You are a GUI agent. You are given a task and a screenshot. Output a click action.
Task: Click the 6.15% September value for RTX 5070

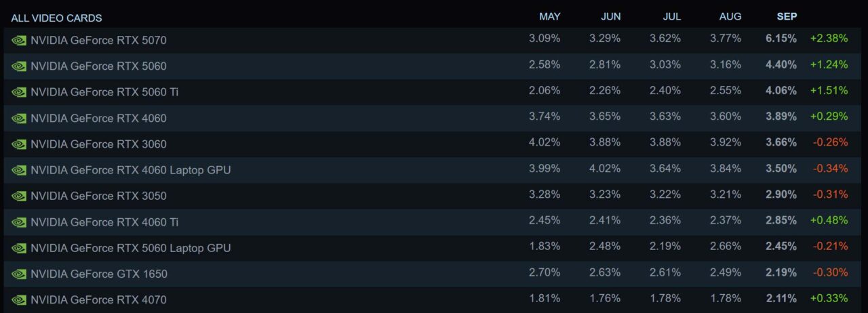click(781, 39)
